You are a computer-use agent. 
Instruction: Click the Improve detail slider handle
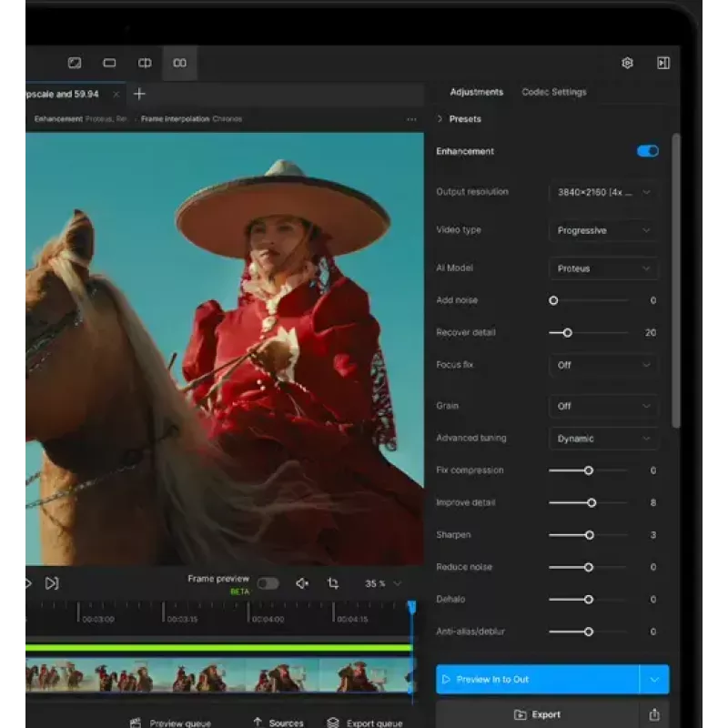591,503
